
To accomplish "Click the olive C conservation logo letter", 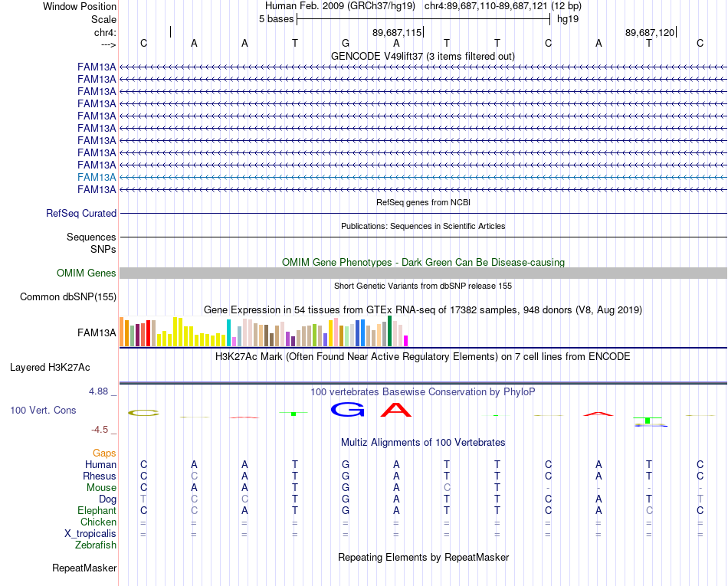I will click(143, 413).
